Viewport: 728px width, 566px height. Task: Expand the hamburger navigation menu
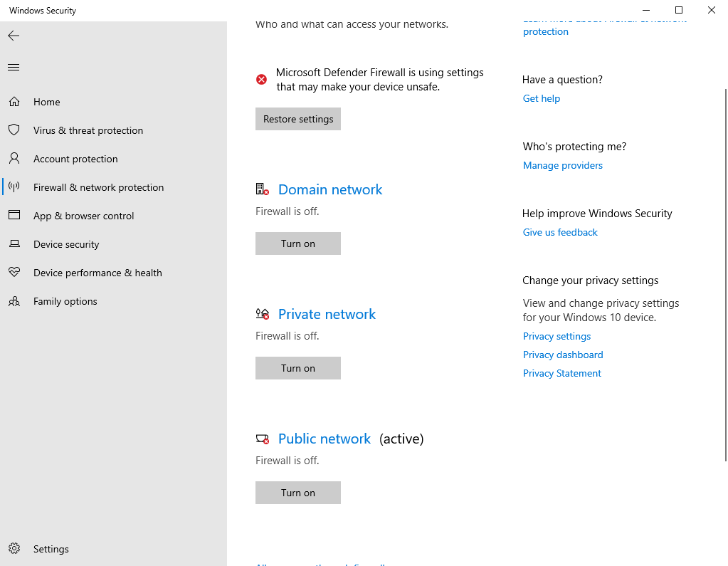click(14, 68)
